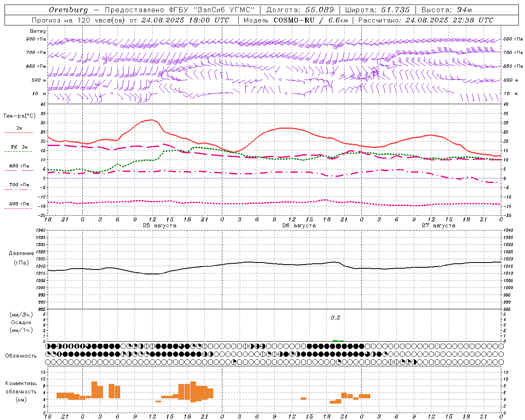Click the '2м' temperature legend entry
Screen dimensions: 525x420
click(19, 128)
